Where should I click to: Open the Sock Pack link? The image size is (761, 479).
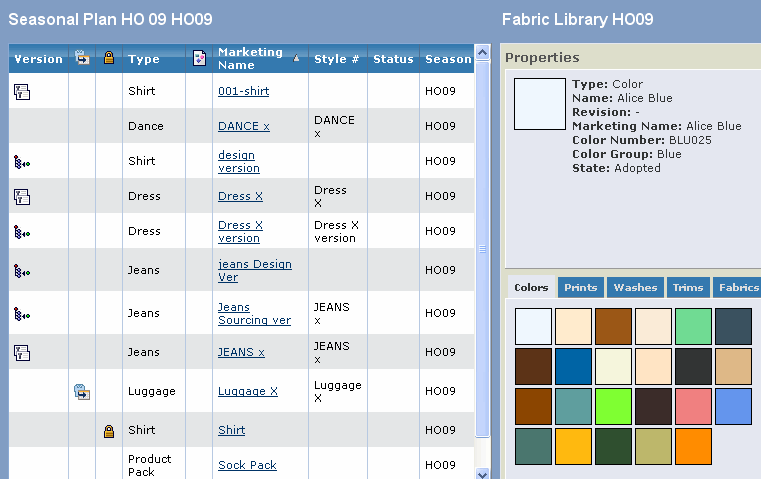(x=247, y=465)
